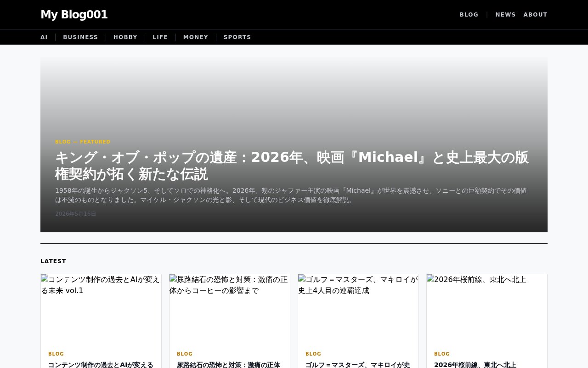This screenshot has height=368, width=588.
Task: Open featured Michael movie article headline
Action: point(292,166)
